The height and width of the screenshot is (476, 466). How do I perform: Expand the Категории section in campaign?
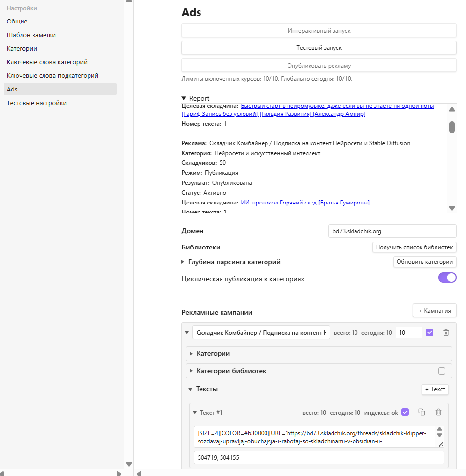tap(191, 353)
